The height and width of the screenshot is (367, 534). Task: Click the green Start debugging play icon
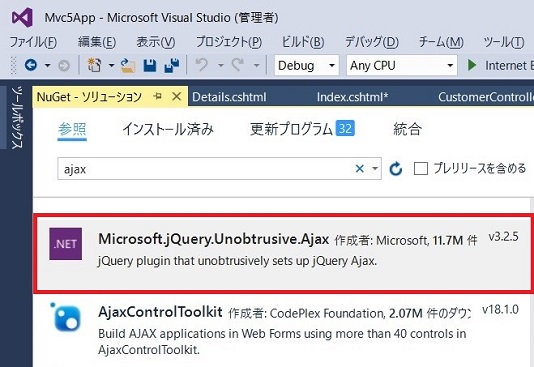472,65
